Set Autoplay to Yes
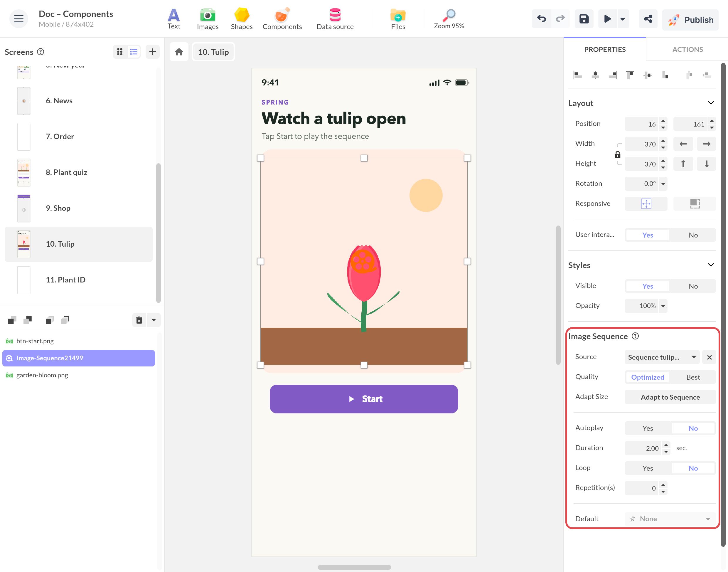 click(x=648, y=428)
